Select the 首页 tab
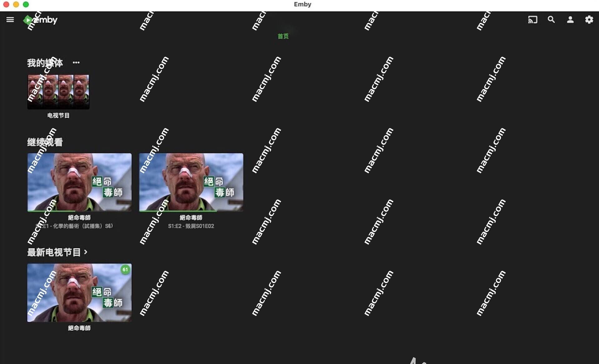 [283, 36]
